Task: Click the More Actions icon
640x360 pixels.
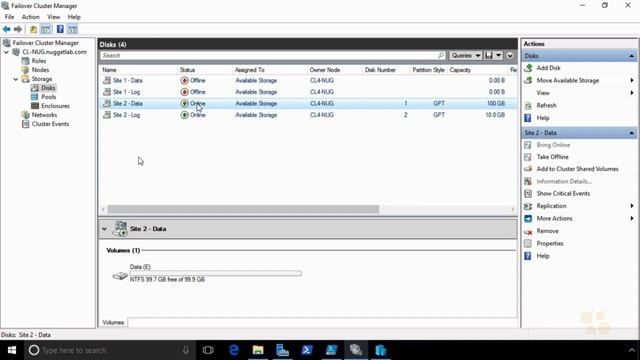Action: [x=528, y=218]
